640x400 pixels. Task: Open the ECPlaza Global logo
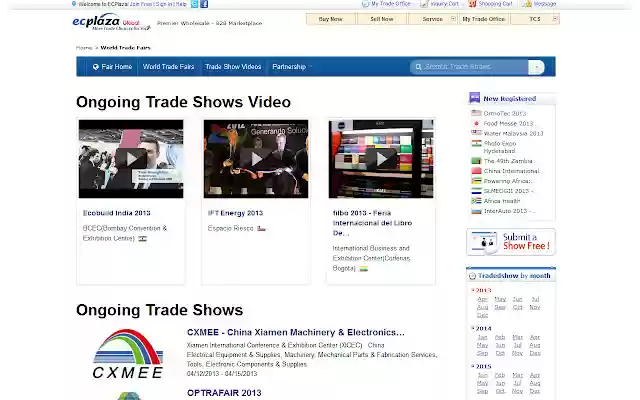point(111,22)
